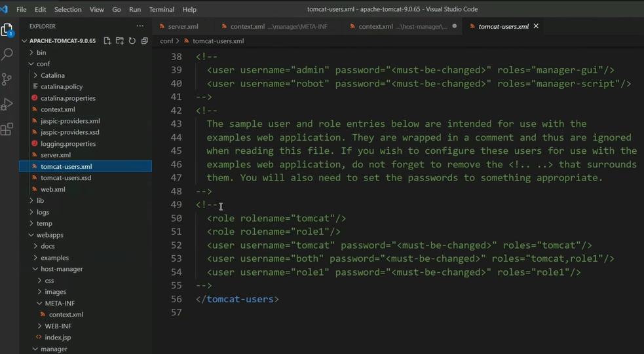Click unsaved dot on host-manager context.xml tab
The width and height of the screenshot is (644, 354).
454,26
